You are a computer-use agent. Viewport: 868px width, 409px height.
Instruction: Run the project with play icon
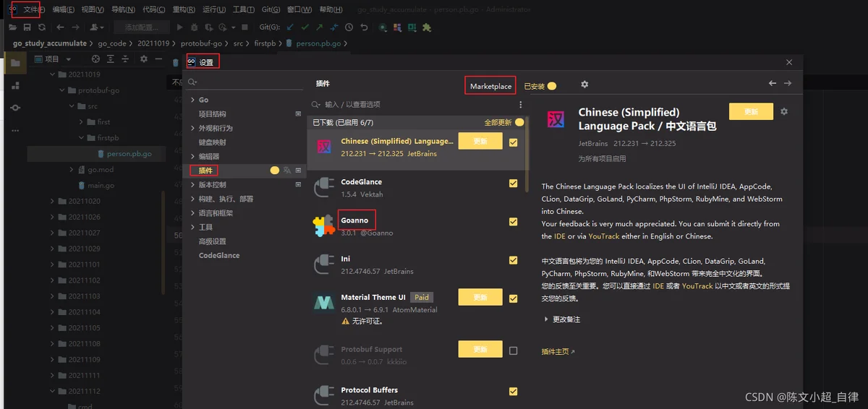point(180,27)
